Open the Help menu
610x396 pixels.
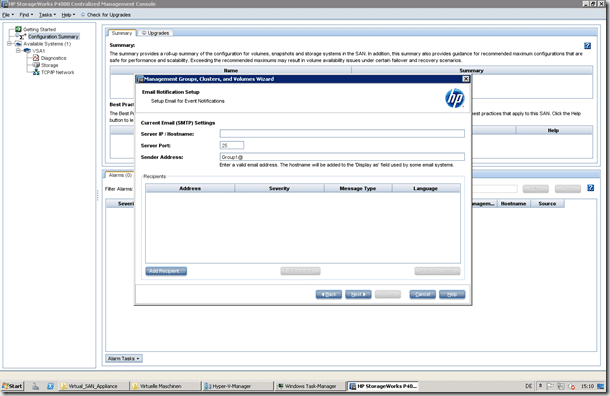coord(68,15)
